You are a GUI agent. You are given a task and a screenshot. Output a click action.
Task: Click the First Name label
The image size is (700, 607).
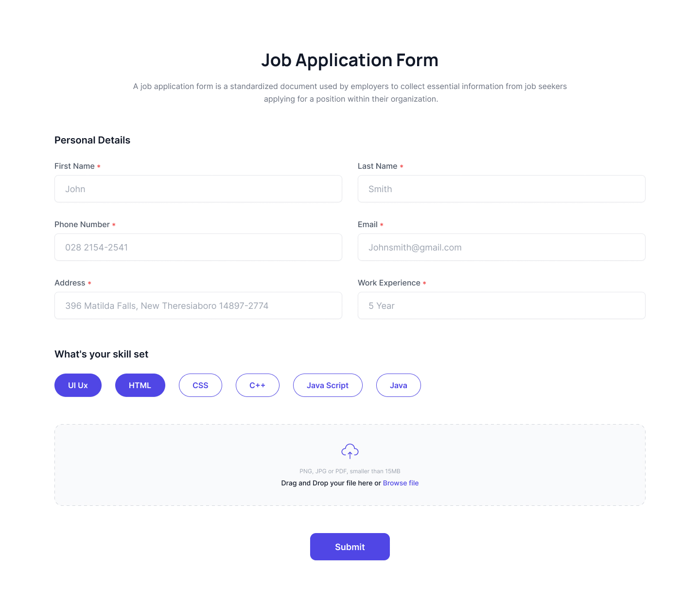click(74, 166)
